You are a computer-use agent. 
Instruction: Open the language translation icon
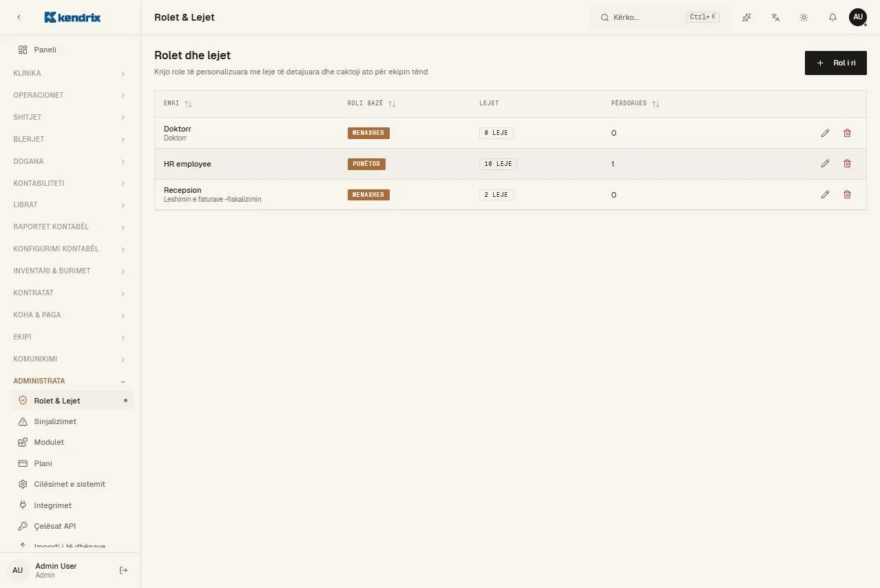pyautogui.click(x=775, y=17)
